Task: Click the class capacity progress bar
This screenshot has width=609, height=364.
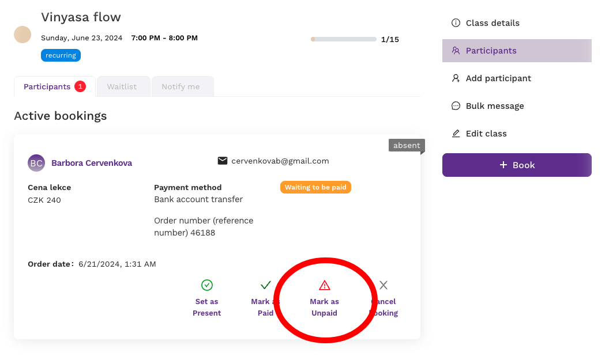Action: point(343,39)
